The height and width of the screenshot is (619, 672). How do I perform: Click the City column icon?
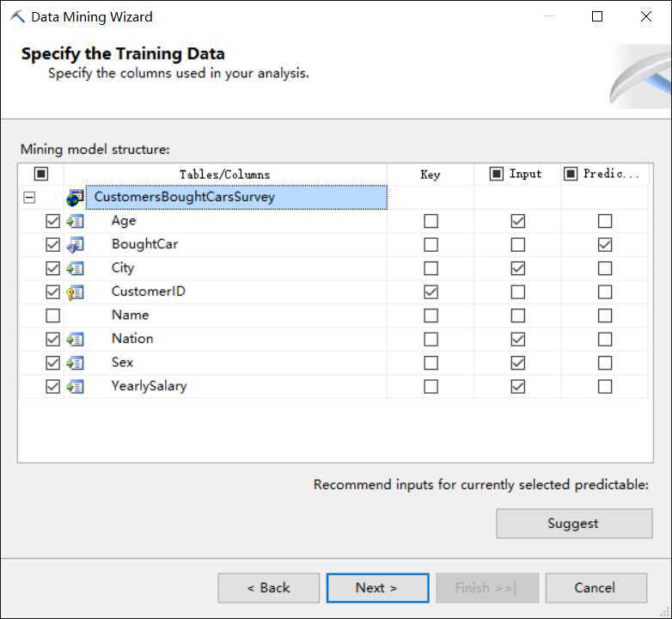[x=76, y=268]
